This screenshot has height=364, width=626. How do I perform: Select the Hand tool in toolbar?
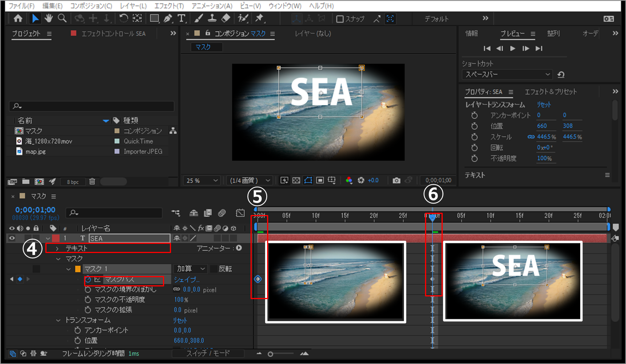pos(48,18)
